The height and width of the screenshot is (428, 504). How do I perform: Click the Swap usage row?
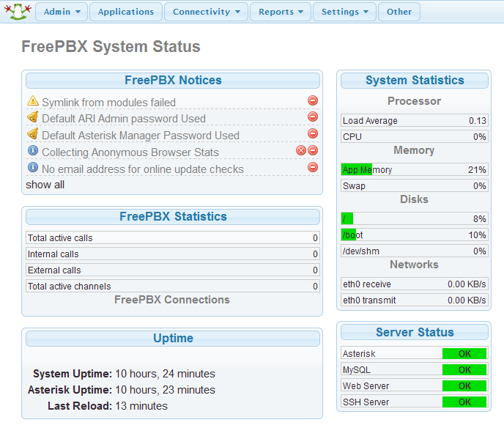tap(415, 186)
